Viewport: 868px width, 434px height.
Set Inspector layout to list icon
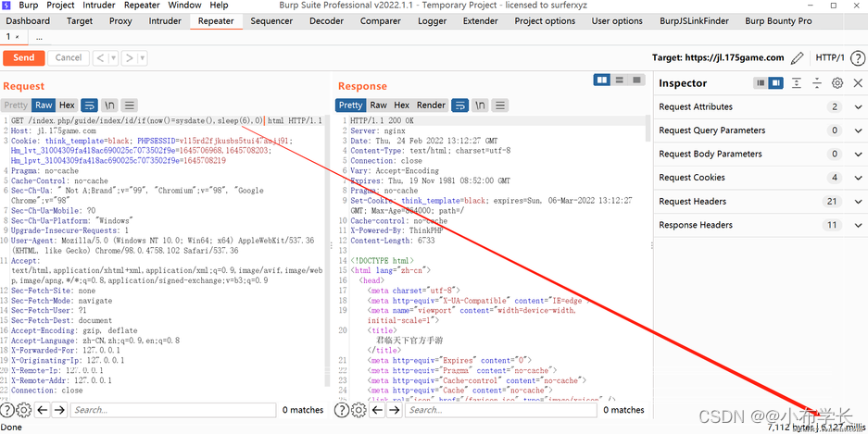[x=761, y=83]
